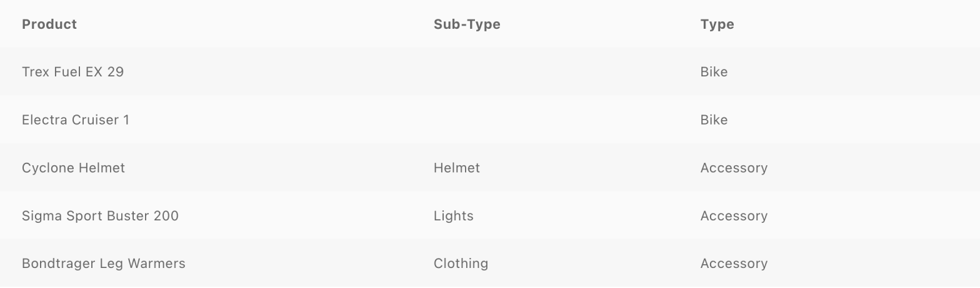Click Accessory type in Cyclone Helmet row
Image resolution: width=980 pixels, height=288 pixels.
(734, 168)
